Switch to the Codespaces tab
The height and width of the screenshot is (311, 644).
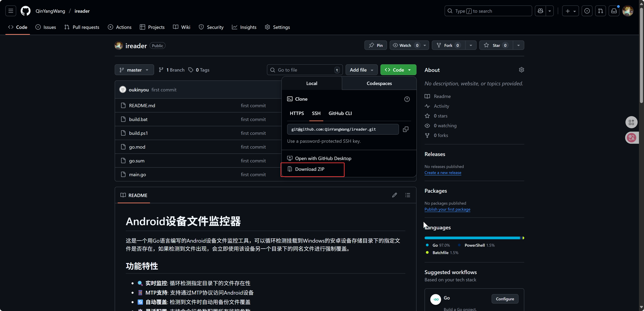pos(379,83)
